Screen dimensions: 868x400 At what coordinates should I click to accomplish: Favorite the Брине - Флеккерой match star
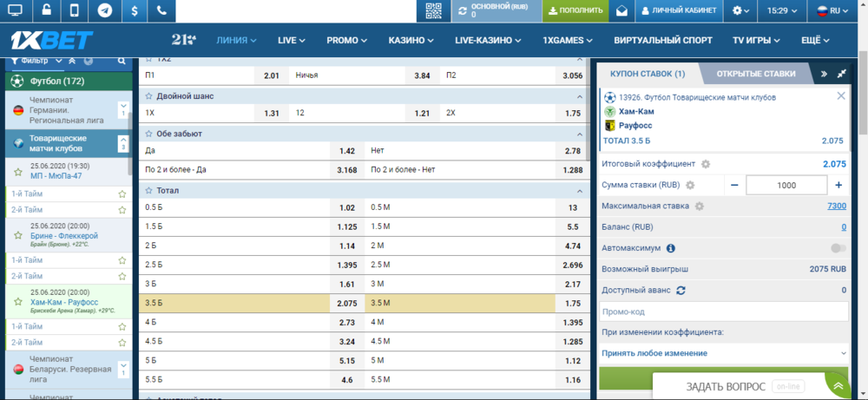[x=18, y=236]
